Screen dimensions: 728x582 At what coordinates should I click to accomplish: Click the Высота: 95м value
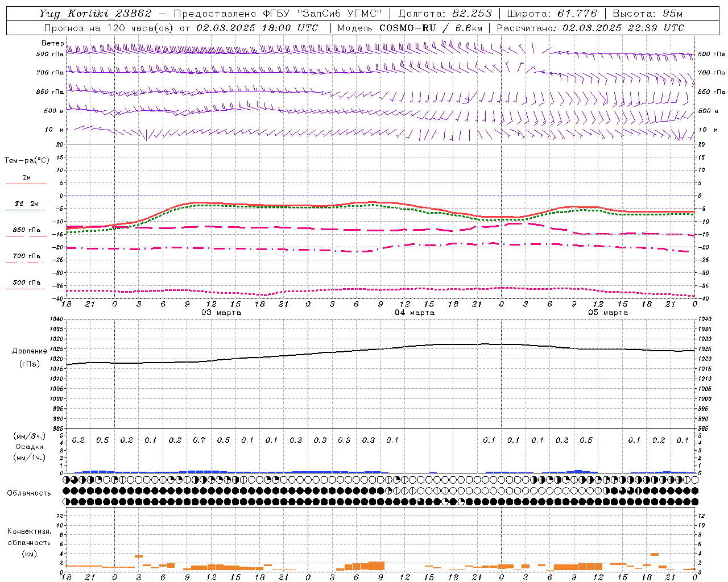(647, 14)
